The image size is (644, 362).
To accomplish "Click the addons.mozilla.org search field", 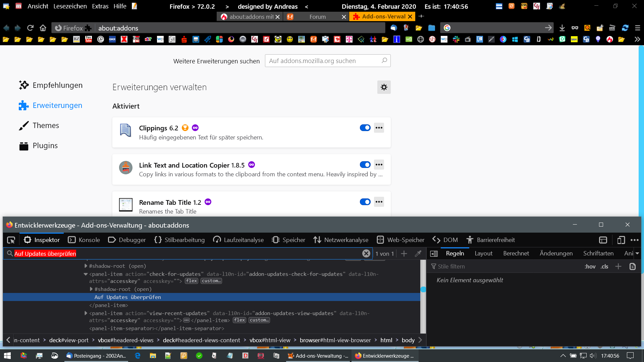I will tap(324, 61).
